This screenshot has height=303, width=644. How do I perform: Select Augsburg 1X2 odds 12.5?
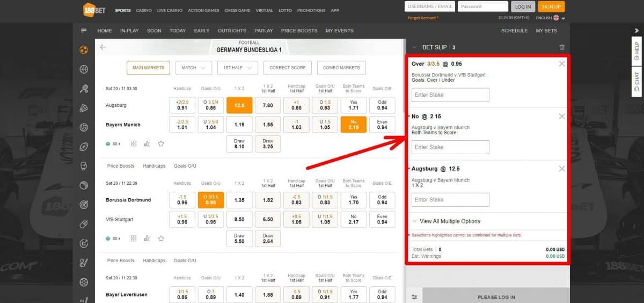239,105
